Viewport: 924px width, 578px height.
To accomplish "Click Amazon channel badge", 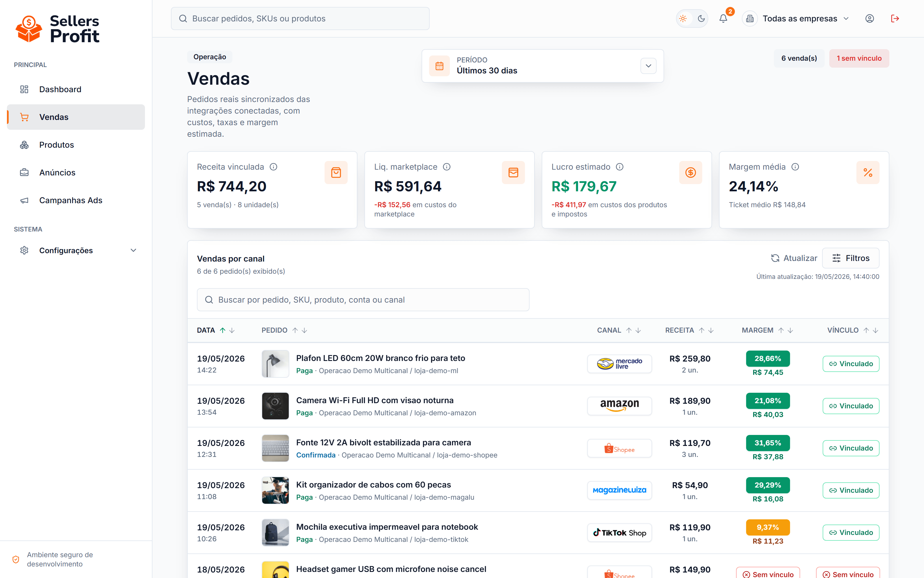I will (x=619, y=405).
